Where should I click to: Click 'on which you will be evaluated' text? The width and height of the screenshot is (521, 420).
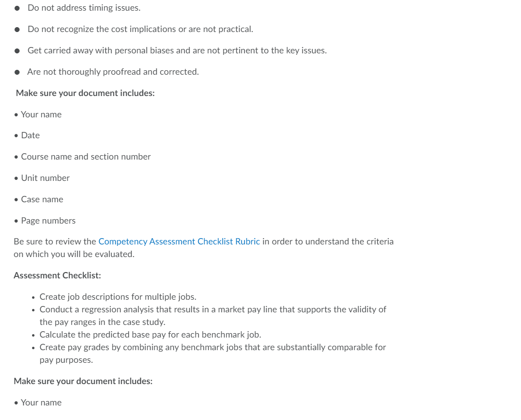click(x=74, y=254)
